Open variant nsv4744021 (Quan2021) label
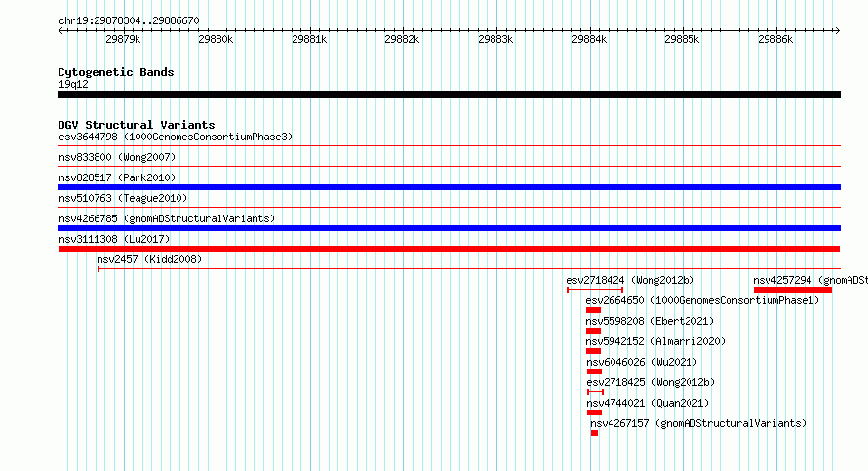This screenshot has height=471, width=868. coord(648,403)
